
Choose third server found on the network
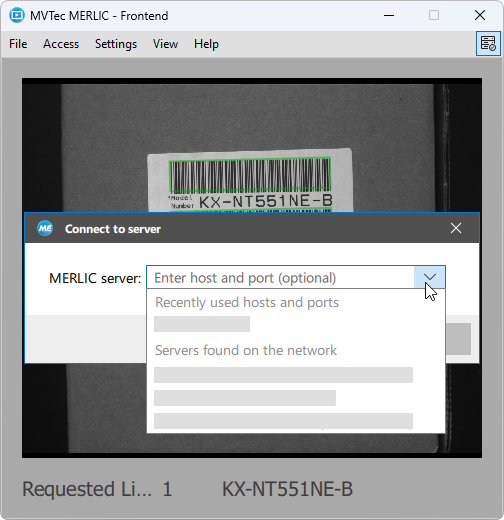[283, 421]
